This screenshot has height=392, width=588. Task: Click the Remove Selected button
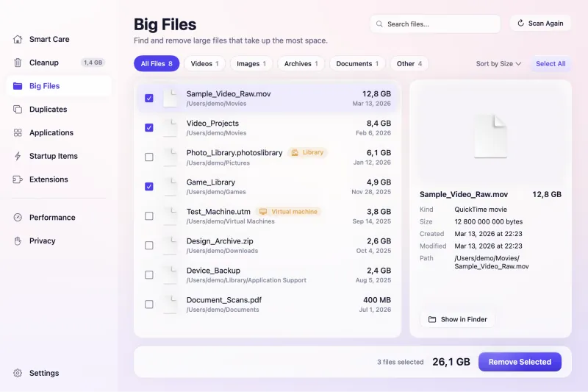[520, 362]
